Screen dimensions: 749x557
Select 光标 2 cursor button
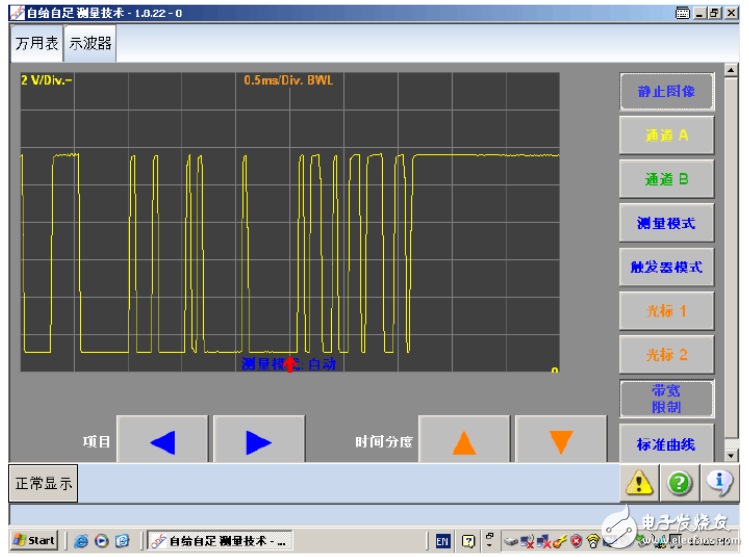(666, 355)
